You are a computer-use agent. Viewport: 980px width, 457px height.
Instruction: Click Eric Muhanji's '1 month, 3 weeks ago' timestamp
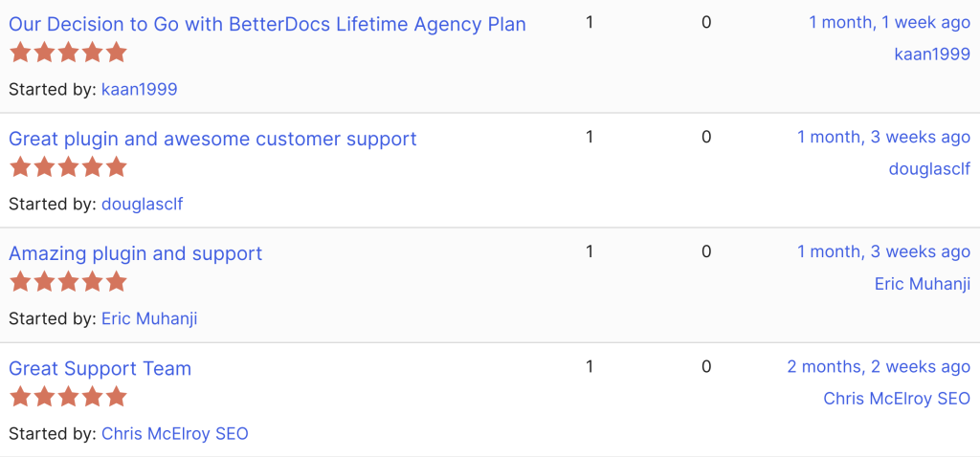pos(883,251)
